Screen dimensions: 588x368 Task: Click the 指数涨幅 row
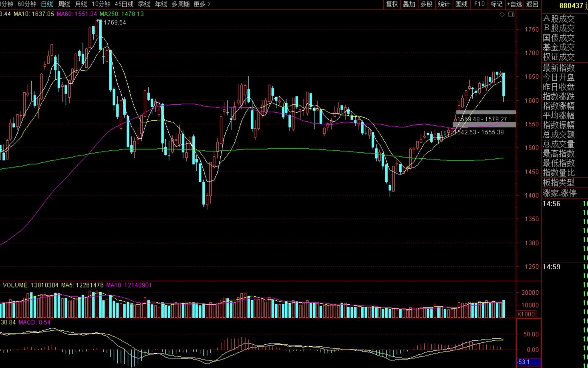(x=559, y=106)
